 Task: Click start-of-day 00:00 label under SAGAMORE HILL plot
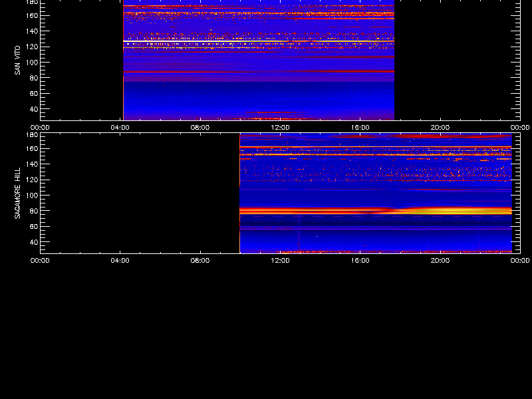(x=40, y=261)
